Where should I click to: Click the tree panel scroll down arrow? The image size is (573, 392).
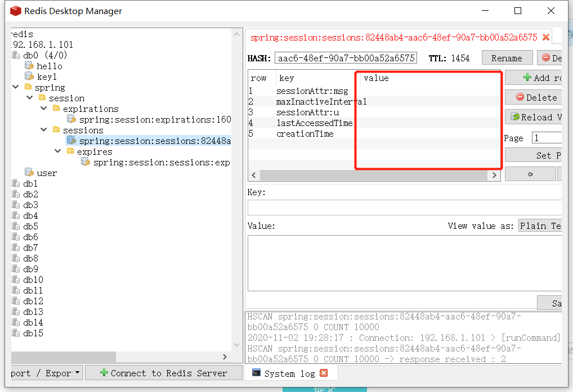(x=236, y=345)
